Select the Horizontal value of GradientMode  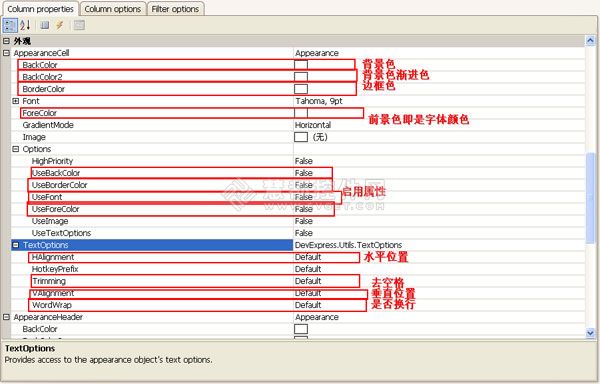pyautogui.click(x=313, y=125)
